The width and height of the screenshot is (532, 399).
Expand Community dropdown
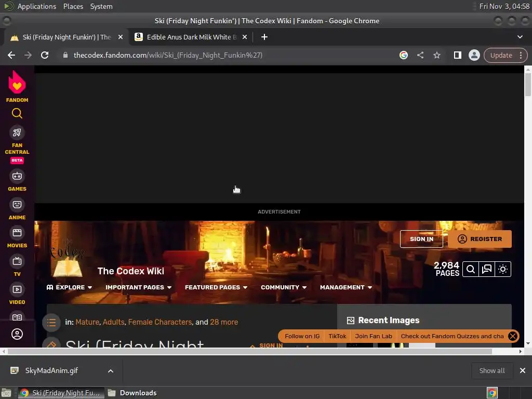pyautogui.click(x=284, y=287)
